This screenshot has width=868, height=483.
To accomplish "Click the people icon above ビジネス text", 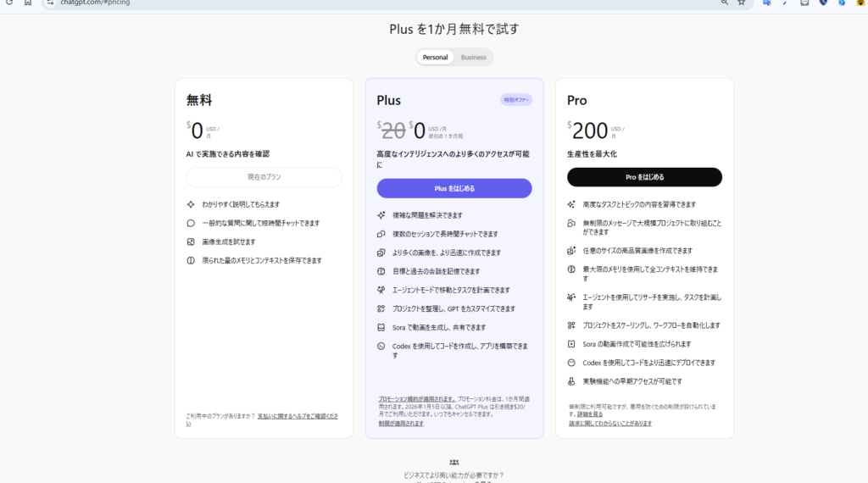I will click(x=454, y=462).
